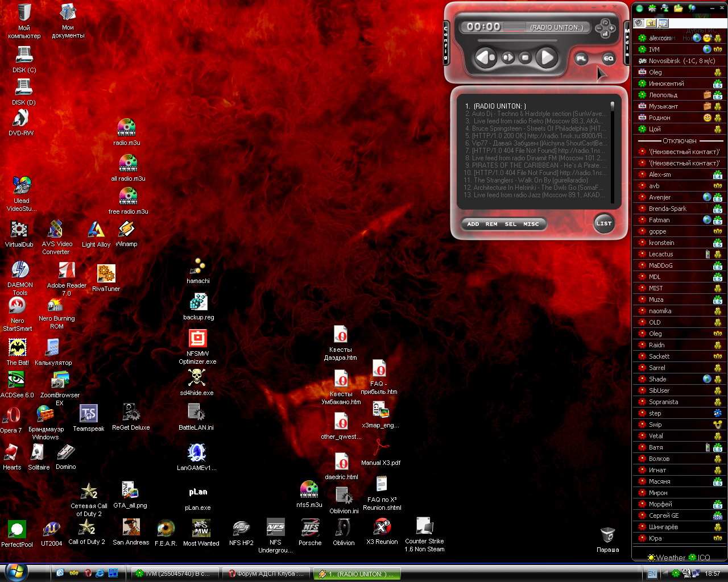This screenshot has height=582, width=728.
Task: Open the Winamp desktop icon
Action: tap(126, 233)
